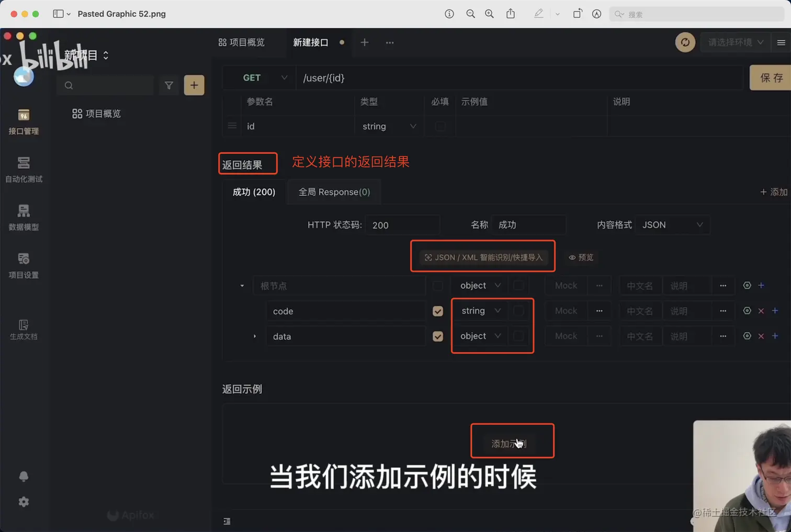Enable the checkbox next to the code field
This screenshot has height=532, width=791.
click(x=437, y=311)
